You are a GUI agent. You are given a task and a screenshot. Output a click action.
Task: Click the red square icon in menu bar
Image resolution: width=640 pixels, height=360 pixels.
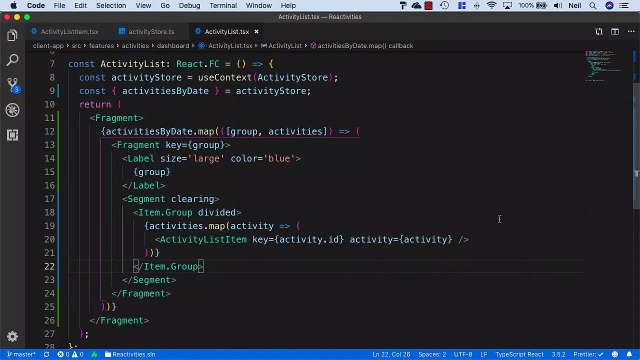(x=429, y=5)
